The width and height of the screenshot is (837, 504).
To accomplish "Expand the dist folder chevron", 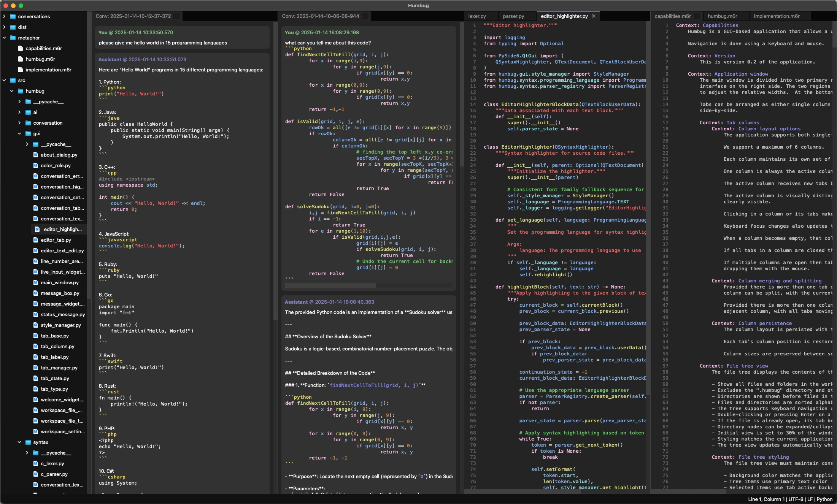I will [4, 27].
